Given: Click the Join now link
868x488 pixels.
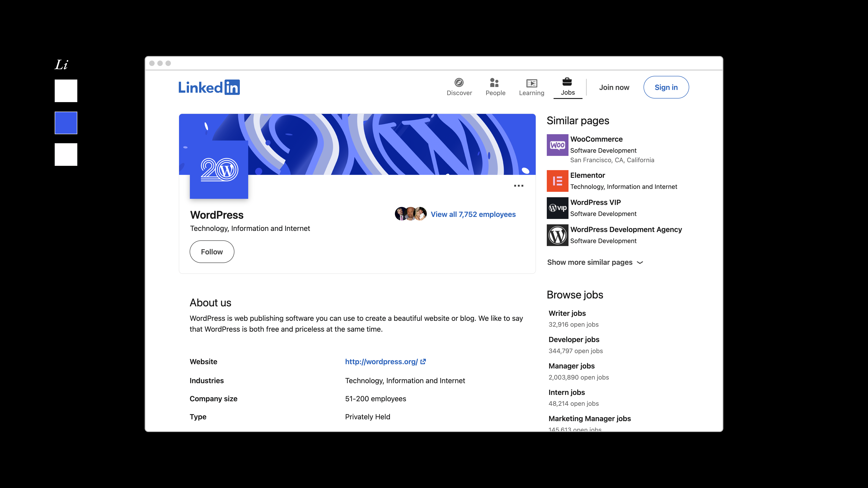Looking at the screenshot, I should (614, 88).
